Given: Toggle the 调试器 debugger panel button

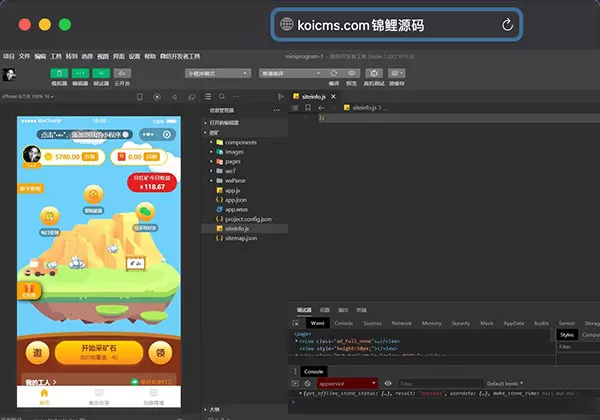Looking at the screenshot, I should pos(101,73).
